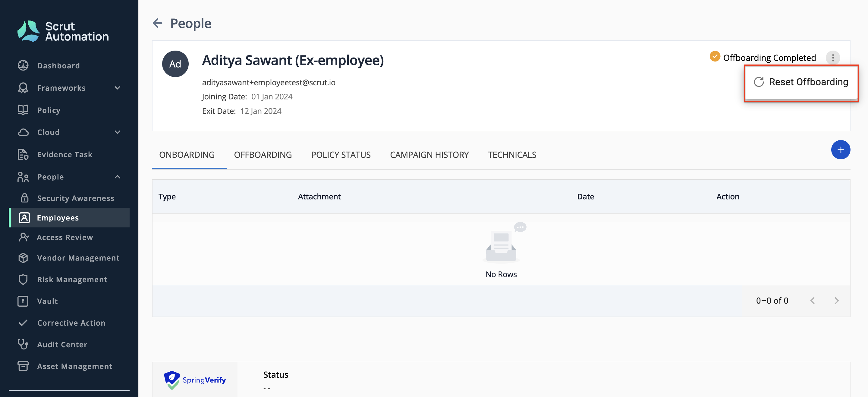Open Access Review label
The width and height of the screenshot is (868, 397).
tap(65, 237)
